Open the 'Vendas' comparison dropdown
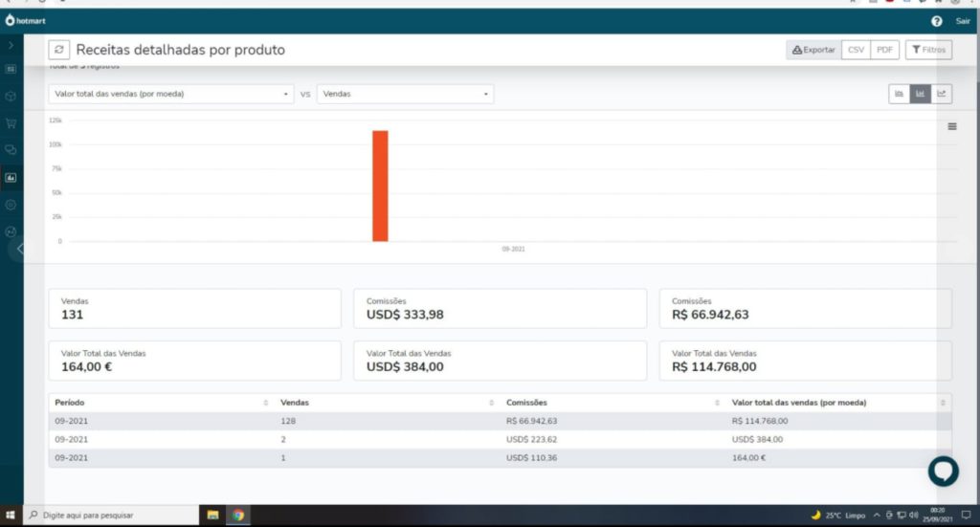Viewport: 980px width, 527px height. point(405,94)
